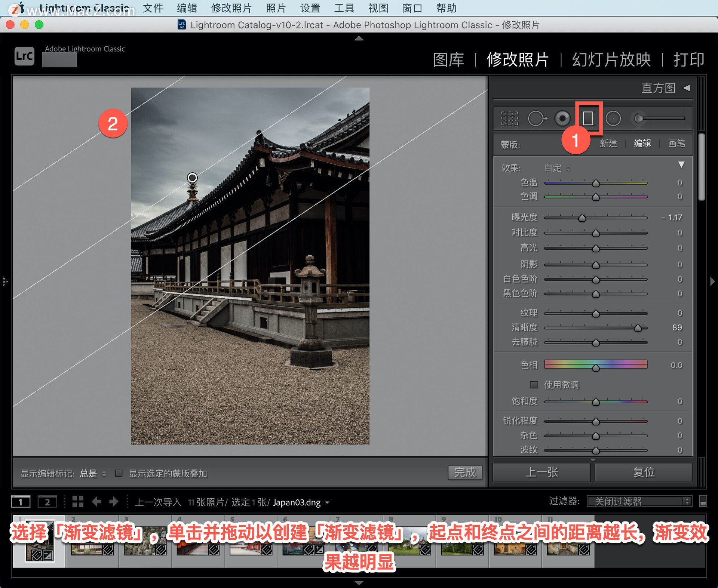Select filmstrip thumbnail number 6

tap(304, 541)
